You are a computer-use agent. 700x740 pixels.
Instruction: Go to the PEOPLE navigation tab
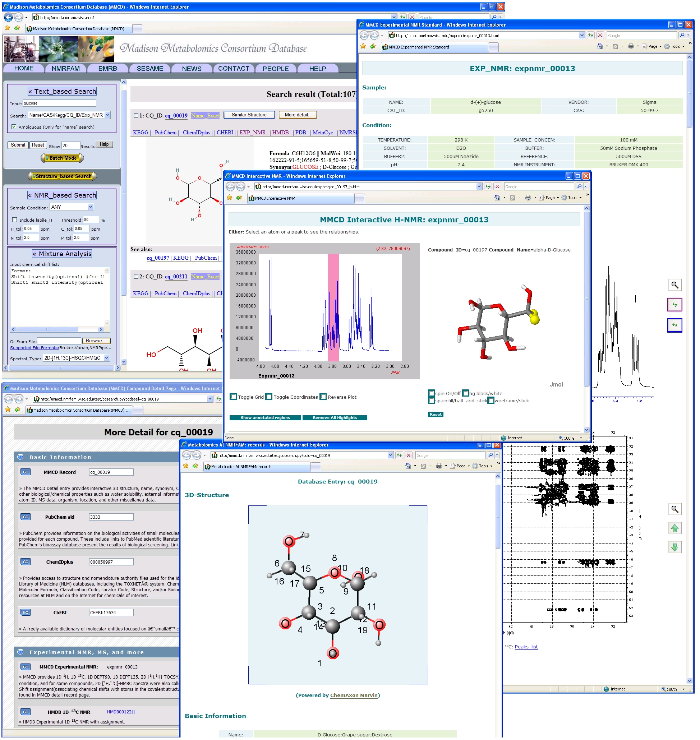[x=275, y=69]
